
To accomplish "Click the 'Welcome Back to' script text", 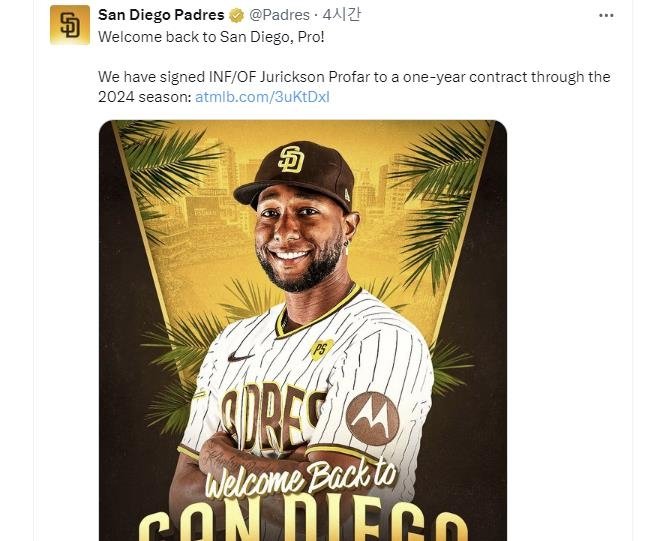I will 300,480.
